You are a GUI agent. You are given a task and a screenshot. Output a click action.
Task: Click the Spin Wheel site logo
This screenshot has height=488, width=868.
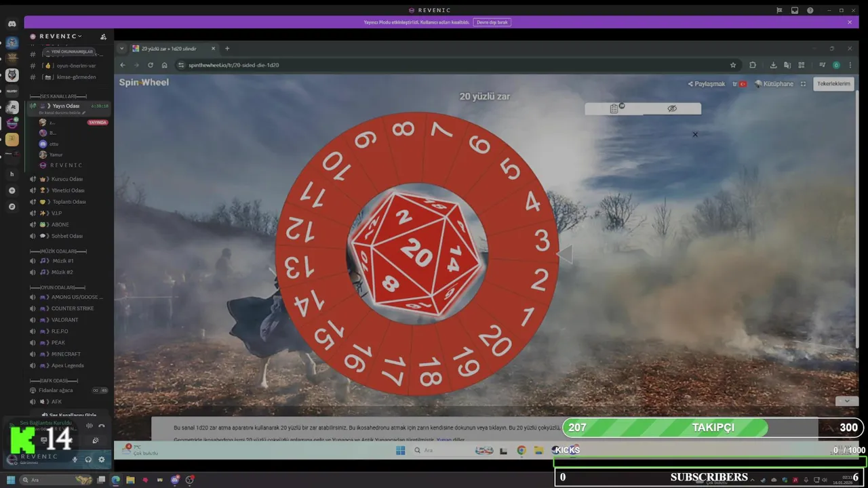tap(144, 82)
